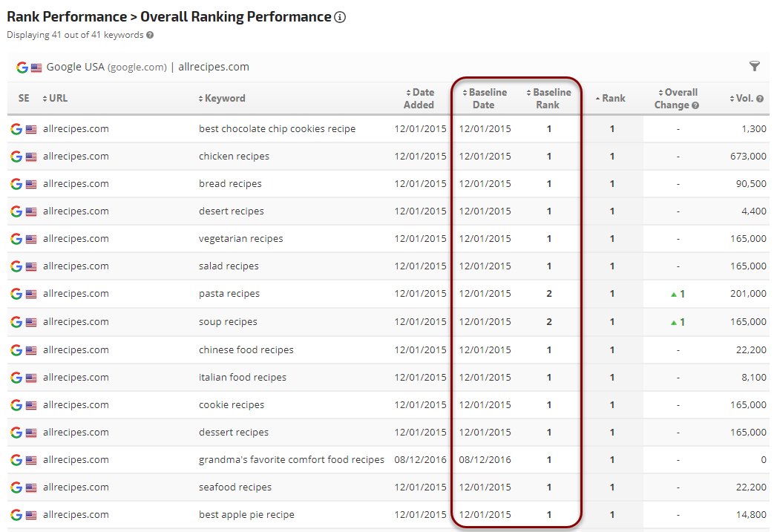This screenshot has height=532, width=777.
Task: Sort by Date Added column
Action: [x=420, y=99]
